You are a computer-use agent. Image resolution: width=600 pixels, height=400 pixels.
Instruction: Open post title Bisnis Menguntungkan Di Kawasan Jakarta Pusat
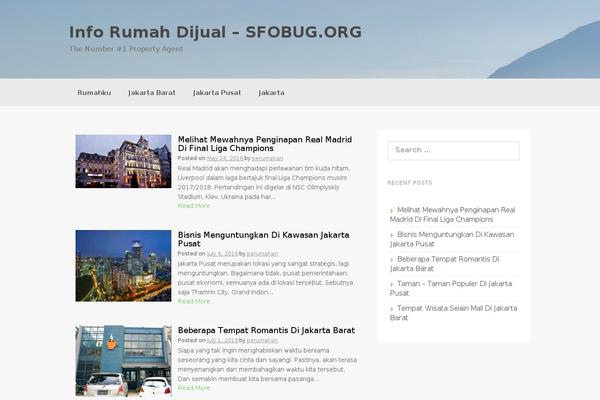point(264,239)
